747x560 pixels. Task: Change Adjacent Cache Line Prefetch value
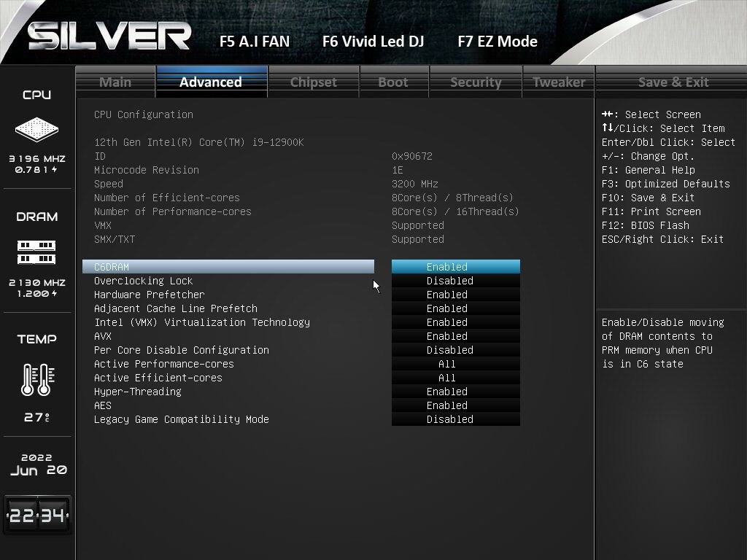tap(455, 308)
